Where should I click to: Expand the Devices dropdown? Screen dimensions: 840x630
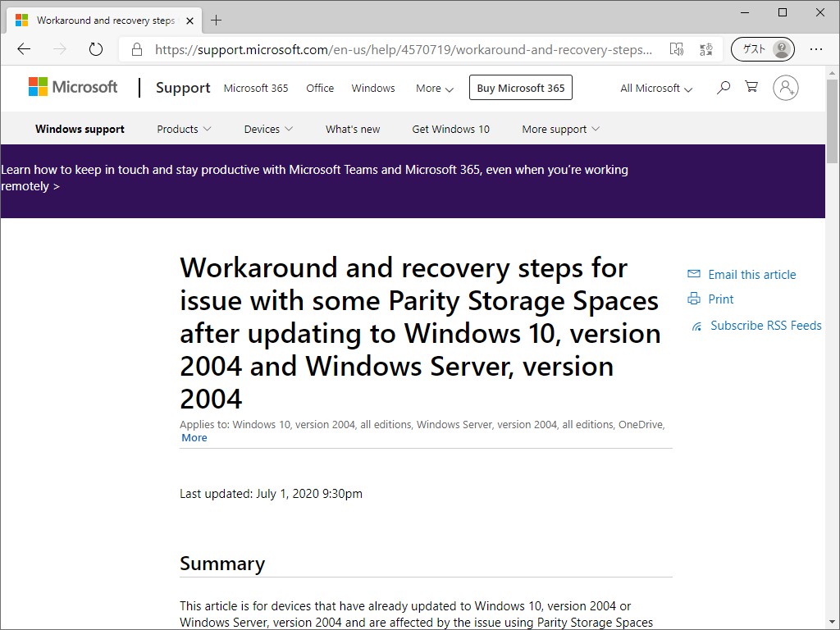click(x=267, y=129)
